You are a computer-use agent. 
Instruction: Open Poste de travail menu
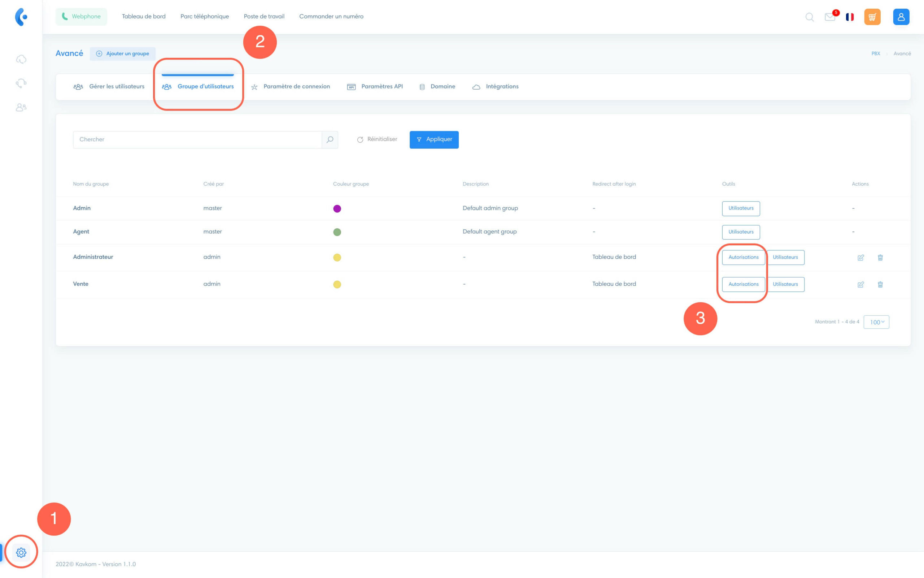pos(264,17)
